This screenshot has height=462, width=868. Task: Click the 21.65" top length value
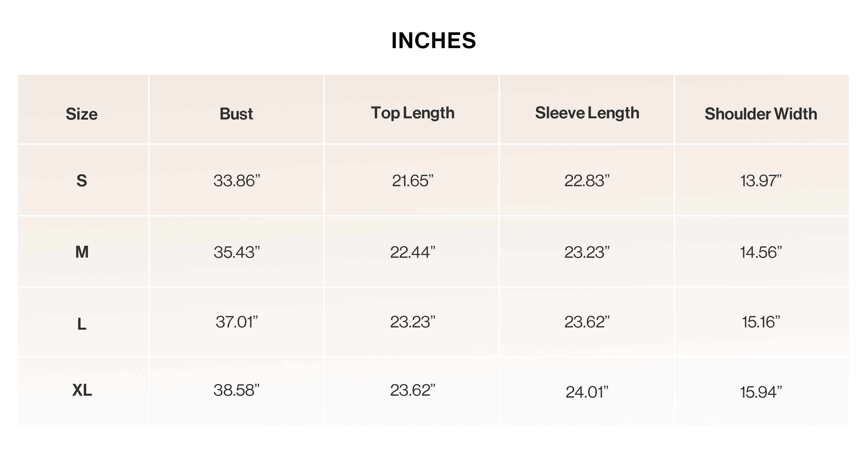click(x=412, y=181)
